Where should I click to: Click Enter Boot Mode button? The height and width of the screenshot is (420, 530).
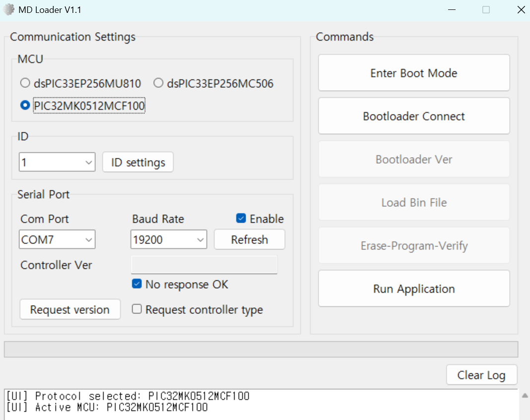414,73
